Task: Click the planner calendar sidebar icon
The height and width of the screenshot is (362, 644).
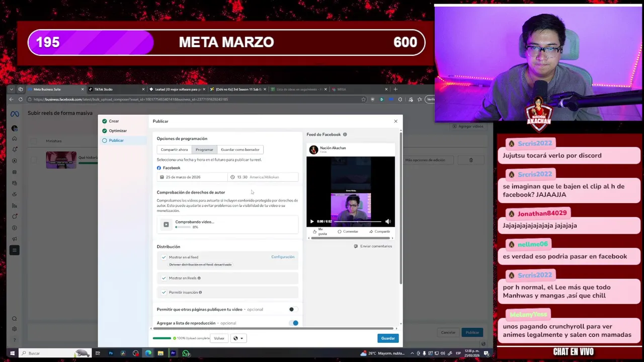Action: pos(15,172)
